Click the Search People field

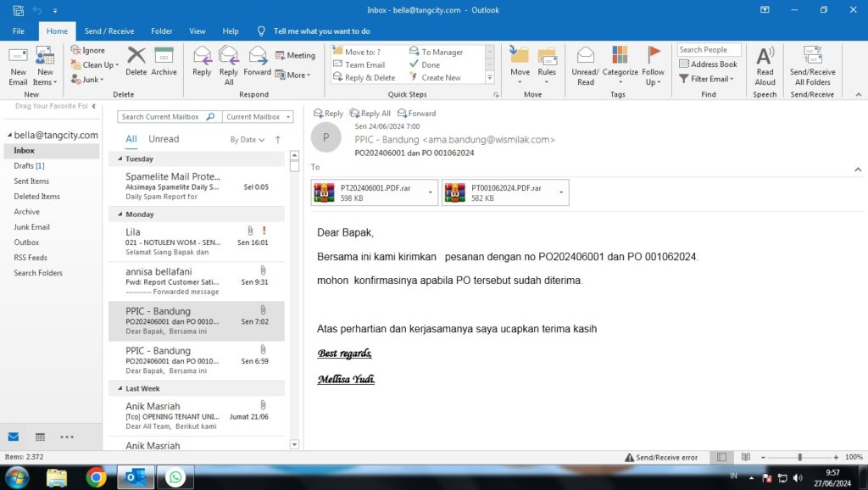pyautogui.click(x=709, y=50)
